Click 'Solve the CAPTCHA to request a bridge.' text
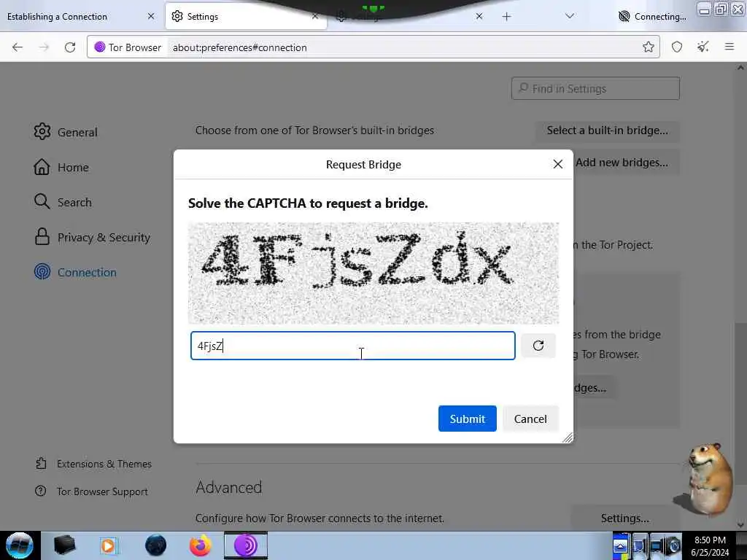Screen dimensions: 747x560 coord(308,203)
